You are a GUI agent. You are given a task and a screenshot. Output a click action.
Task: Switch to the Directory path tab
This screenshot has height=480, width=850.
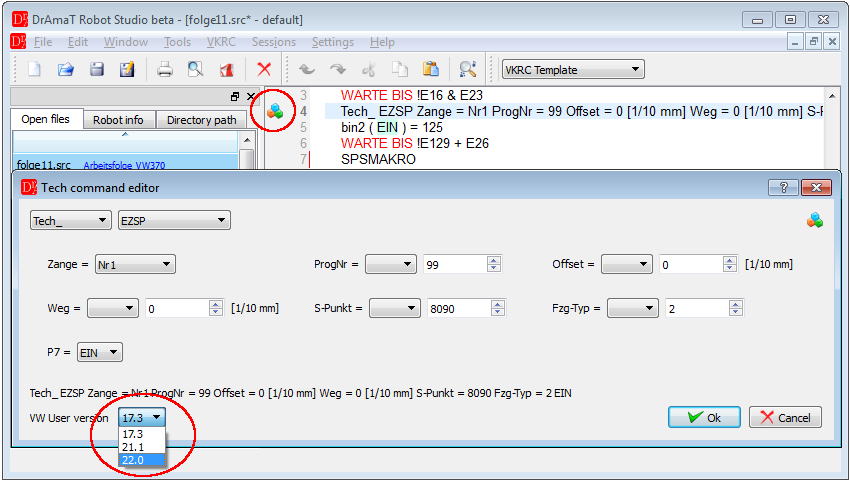coord(202,120)
